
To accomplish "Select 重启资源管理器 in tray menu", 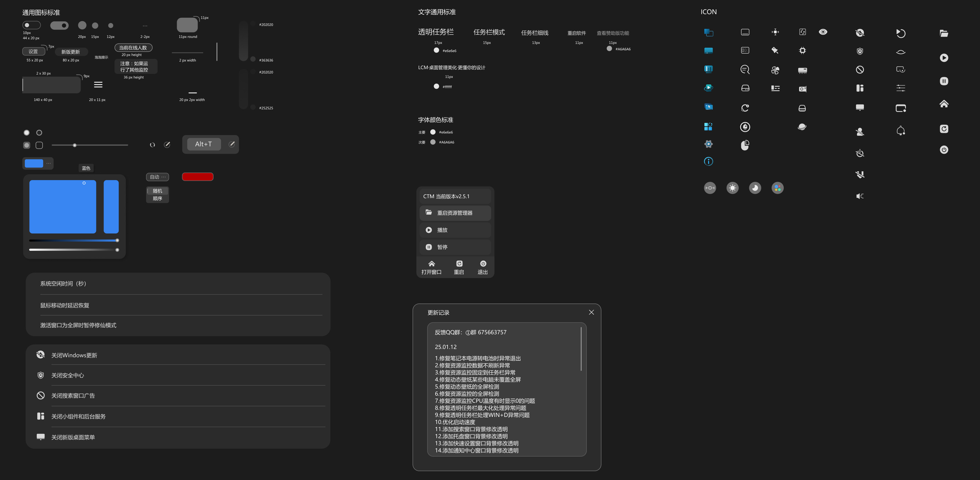I will click(455, 213).
